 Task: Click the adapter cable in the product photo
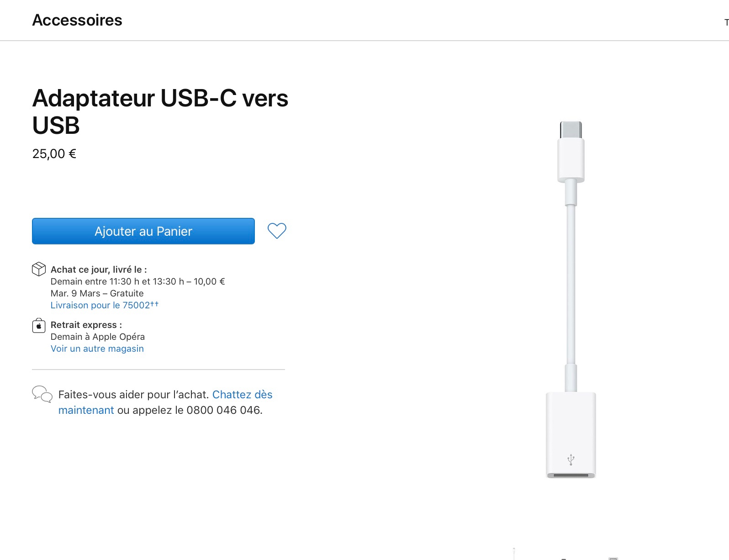[571, 283]
